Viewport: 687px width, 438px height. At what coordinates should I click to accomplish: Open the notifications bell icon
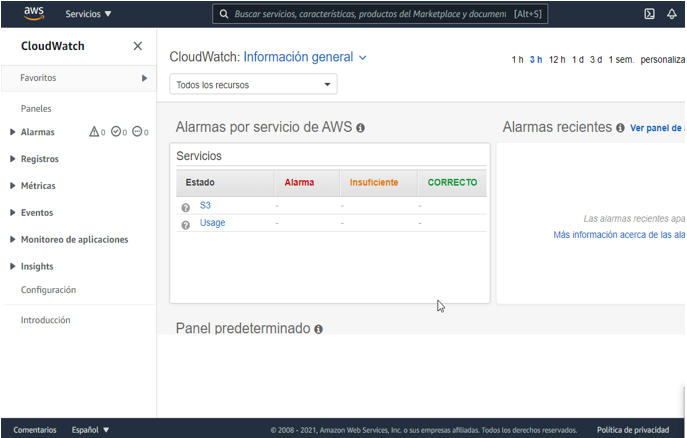click(x=672, y=14)
